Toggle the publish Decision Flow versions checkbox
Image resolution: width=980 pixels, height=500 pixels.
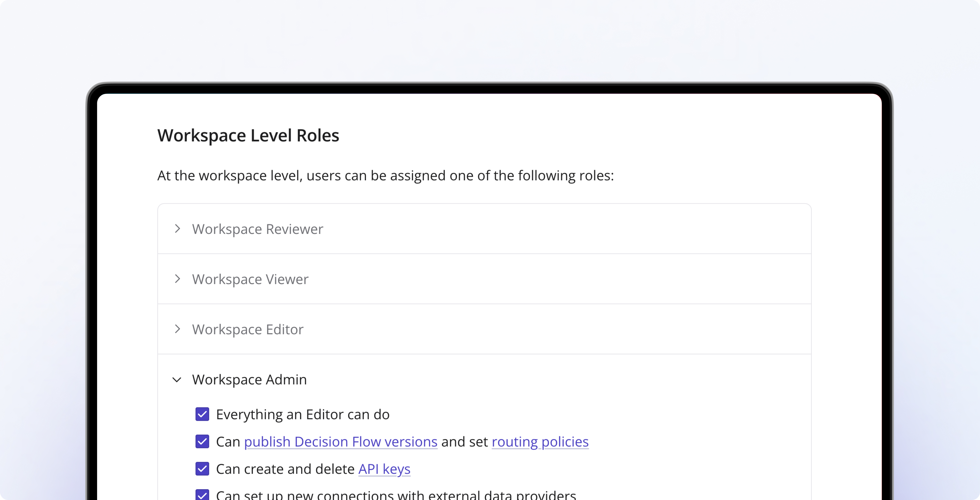(202, 442)
